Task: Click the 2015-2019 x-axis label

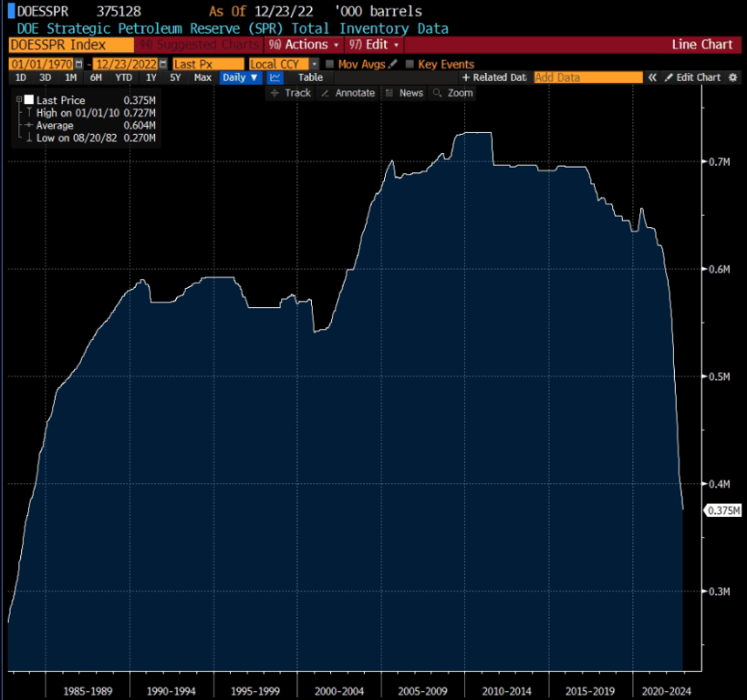Action: click(x=590, y=691)
